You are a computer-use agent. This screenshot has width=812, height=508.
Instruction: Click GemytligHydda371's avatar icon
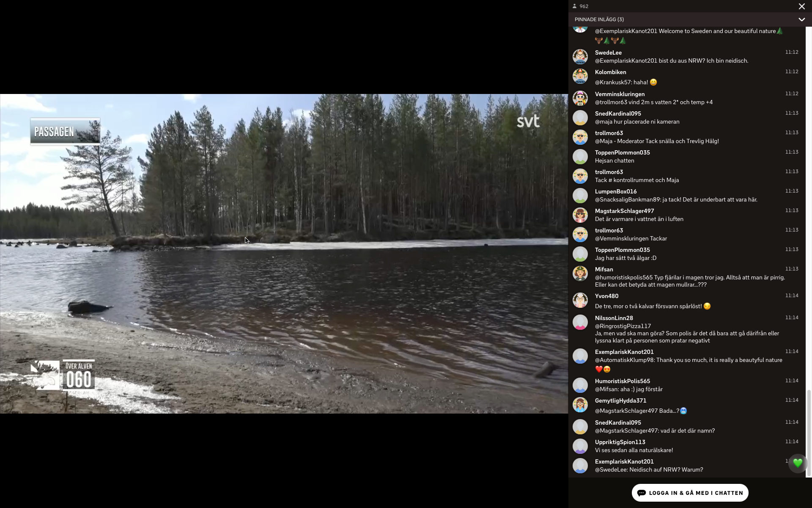580,405
